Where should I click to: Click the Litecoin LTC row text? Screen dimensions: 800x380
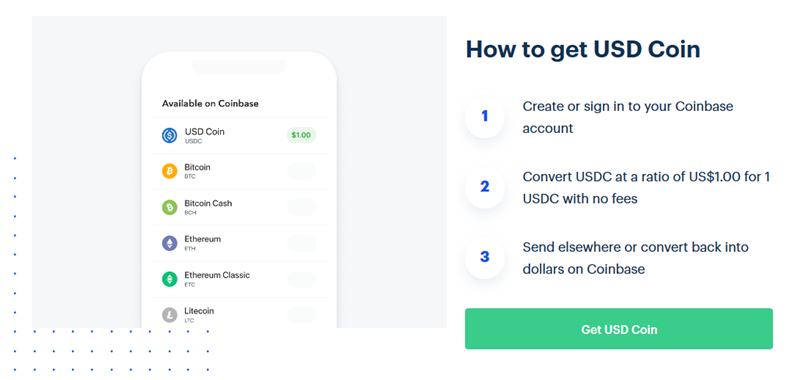coord(199,315)
